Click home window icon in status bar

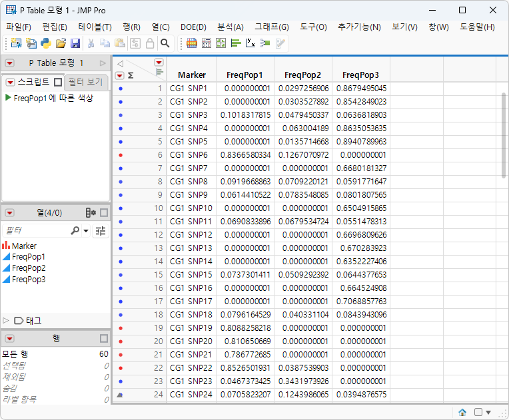click(x=462, y=412)
